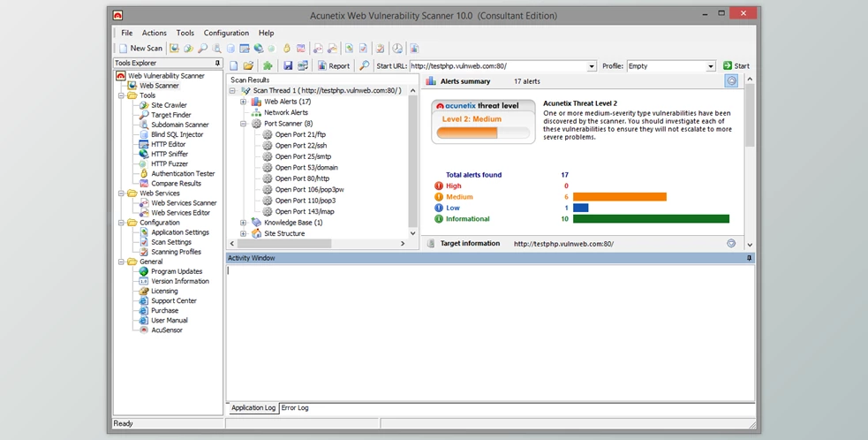Open the Configuration menu
The height and width of the screenshot is (440, 868).
click(226, 33)
